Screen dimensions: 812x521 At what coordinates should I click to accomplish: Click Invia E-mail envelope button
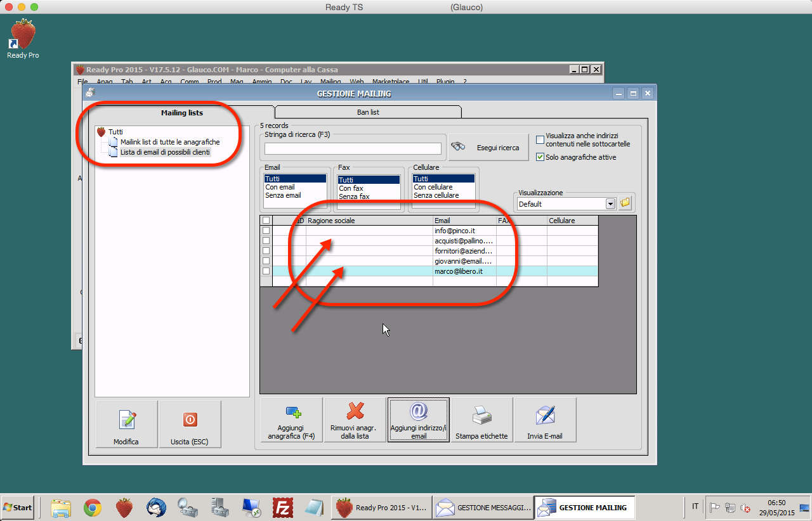[x=546, y=420]
